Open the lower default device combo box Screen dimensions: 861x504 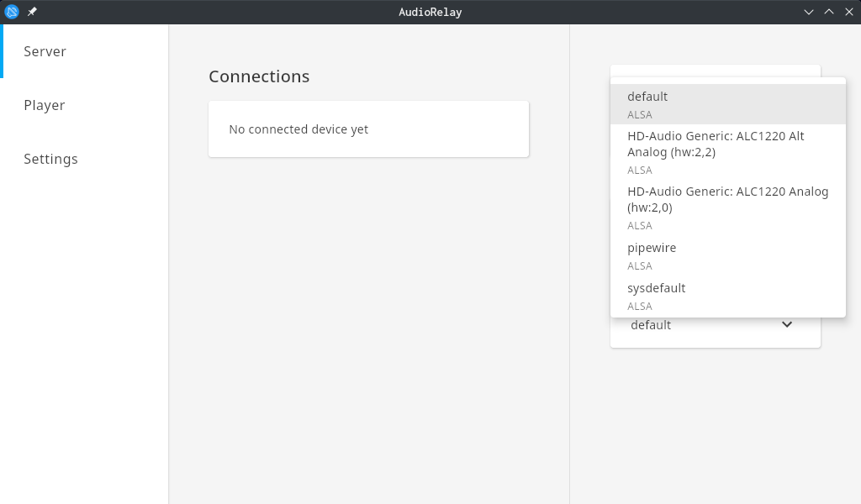(x=706, y=326)
